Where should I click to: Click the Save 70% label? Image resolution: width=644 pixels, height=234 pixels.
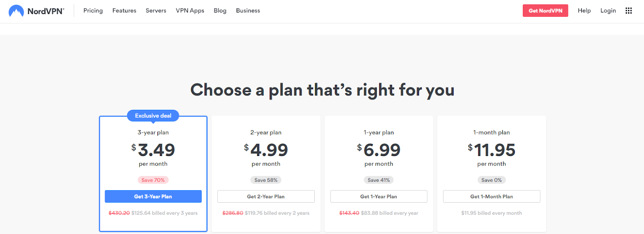[x=153, y=180]
